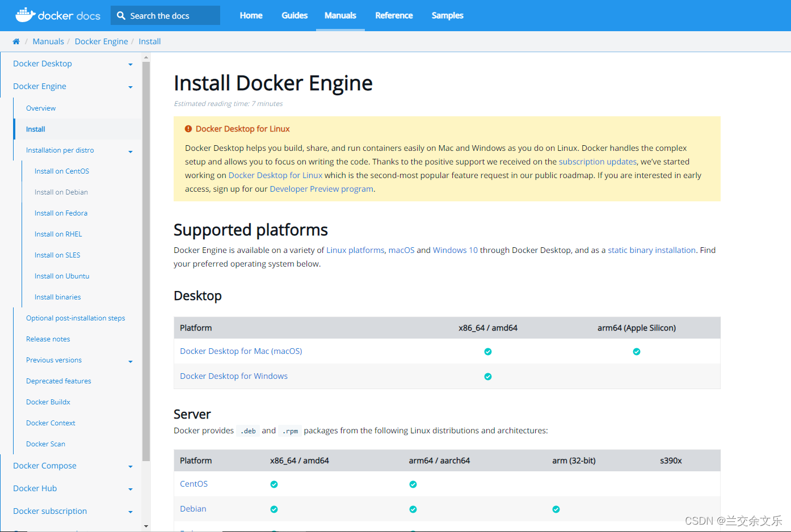The height and width of the screenshot is (532, 791).
Task: Open Install binaries sidebar link
Action: click(57, 297)
